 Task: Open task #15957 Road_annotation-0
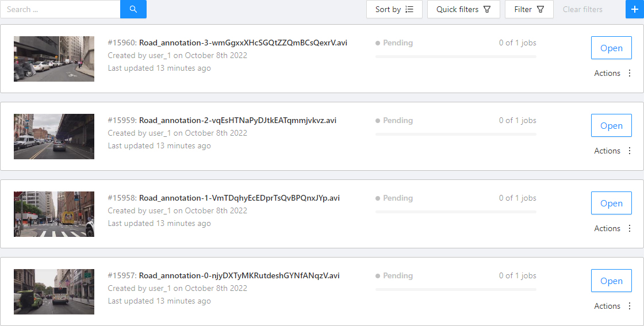click(x=611, y=281)
